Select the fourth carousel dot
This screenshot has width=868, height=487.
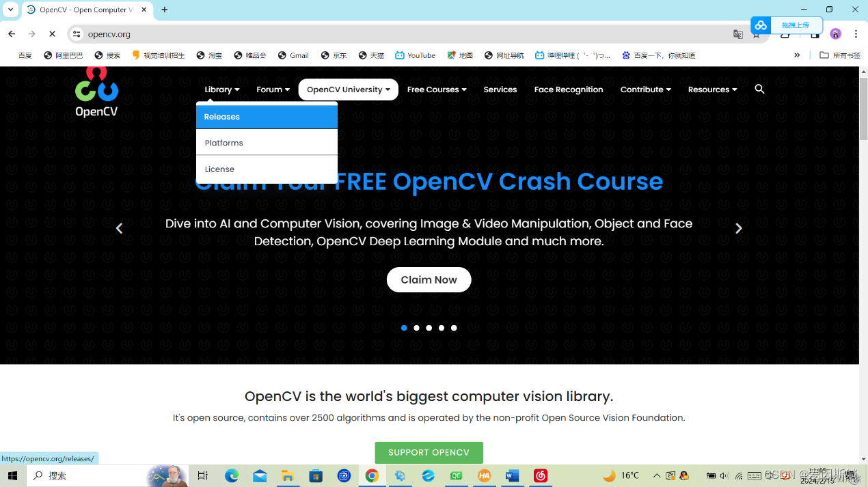click(x=442, y=328)
